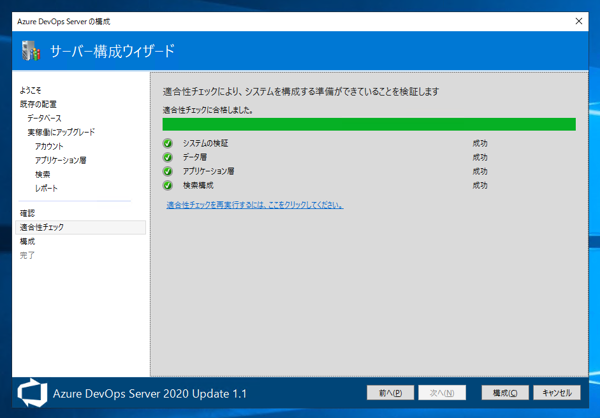Click サーバー構成ウィザード header title

click(x=112, y=51)
